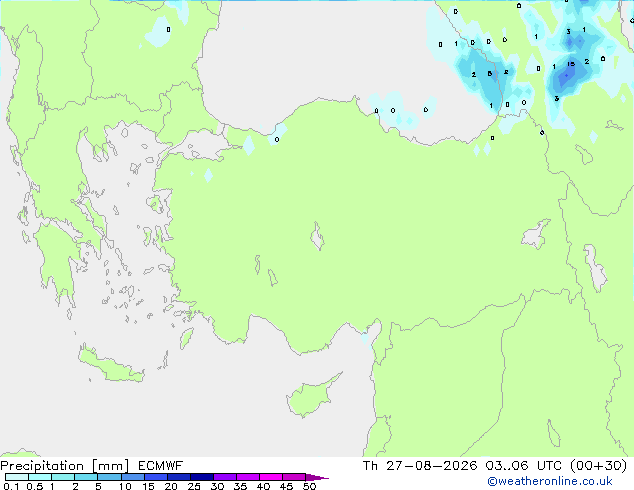The height and width of the screenshot is (490, 634).
Task: Select the 5–10 mm legend swatch
Action: pyautogui.click(x=109, y=477)
